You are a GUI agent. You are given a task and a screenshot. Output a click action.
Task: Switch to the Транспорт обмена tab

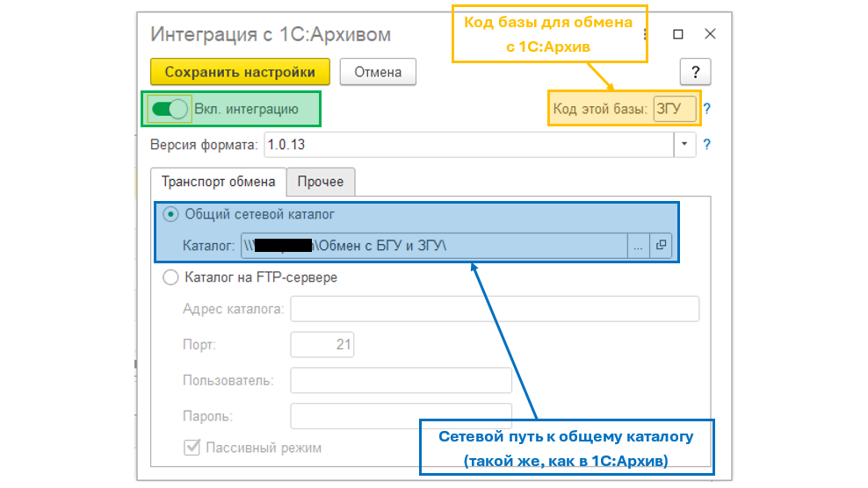[218, 182]
